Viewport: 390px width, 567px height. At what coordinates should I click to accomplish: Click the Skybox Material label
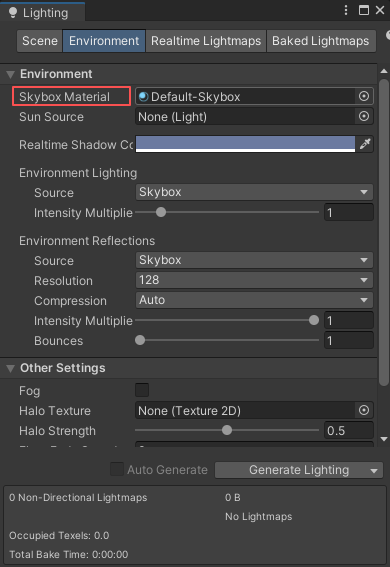[64, 97]
